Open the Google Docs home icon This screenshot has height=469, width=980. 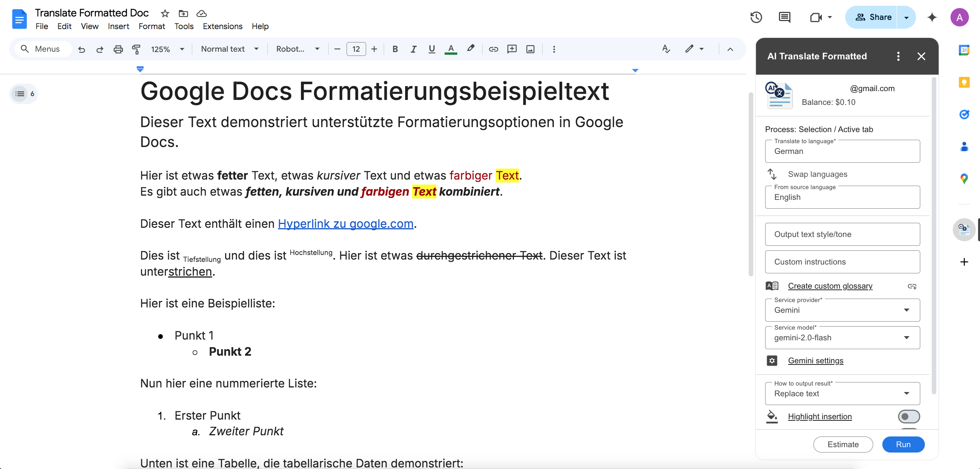coord(20,19)
